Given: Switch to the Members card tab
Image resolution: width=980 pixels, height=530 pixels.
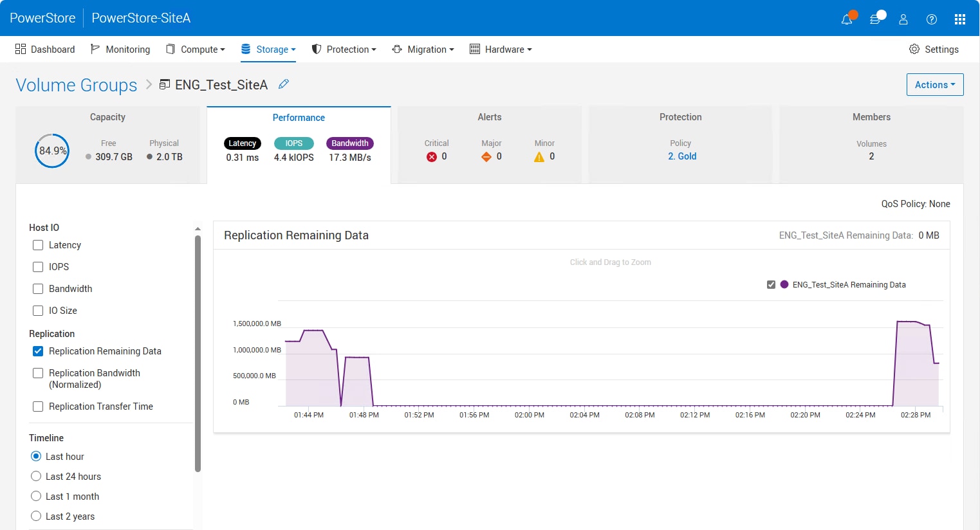Looking at the screenshot, I should [871, 145].
